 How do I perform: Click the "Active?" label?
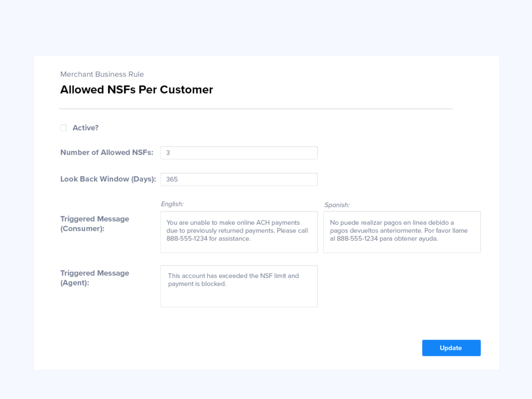(x=86, y=128)
